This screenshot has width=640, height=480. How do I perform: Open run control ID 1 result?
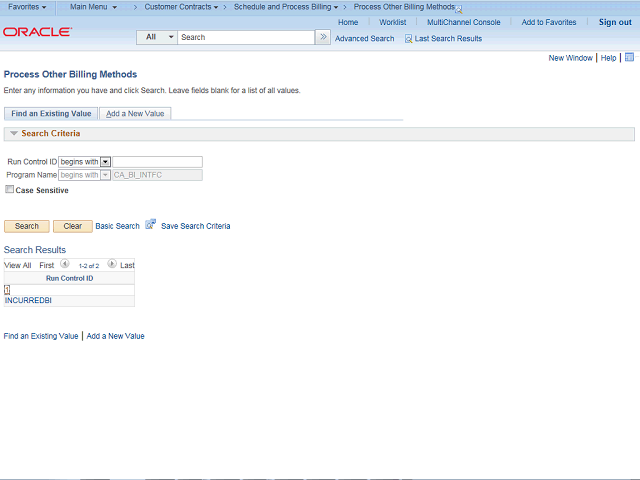(x=7, y=290)
